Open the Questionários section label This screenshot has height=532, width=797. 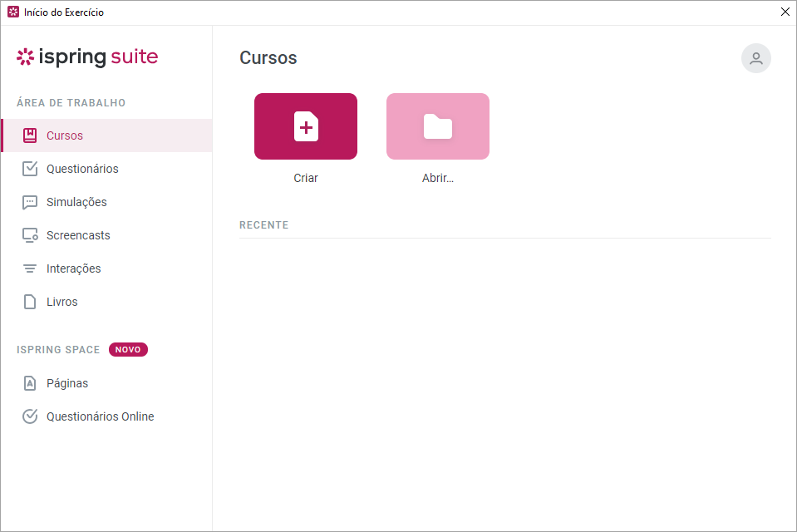[x=82, y=169]
